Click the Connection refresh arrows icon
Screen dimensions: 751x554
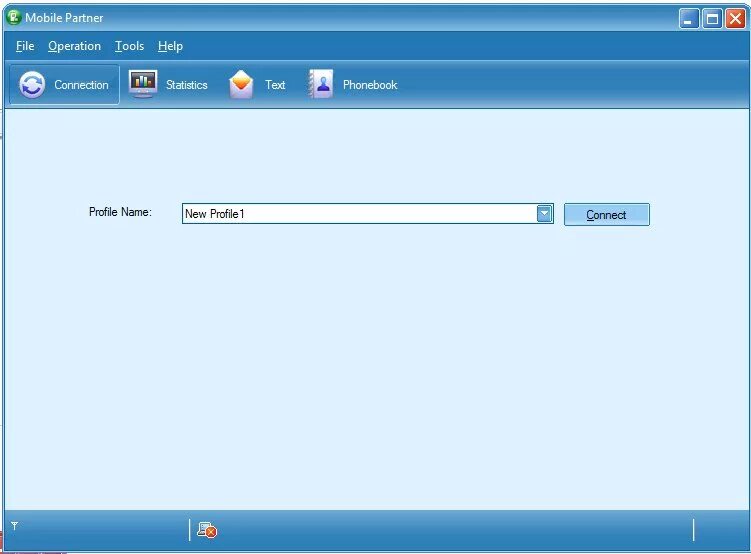32,85
